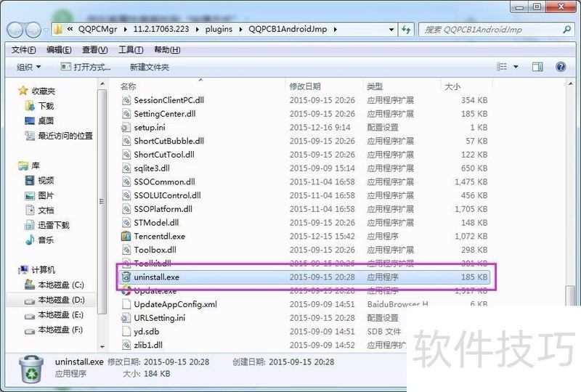Image resolution: width=581 pixels, height=392 pixels.
Task: Click the uninstall.exe trash bin icon
Action: (x=126, y=277)
